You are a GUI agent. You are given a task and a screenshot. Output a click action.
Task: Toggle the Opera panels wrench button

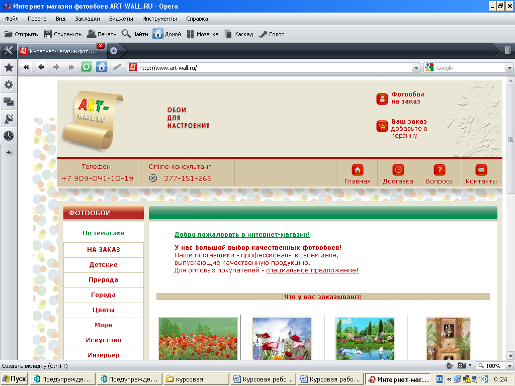(9, 51)
